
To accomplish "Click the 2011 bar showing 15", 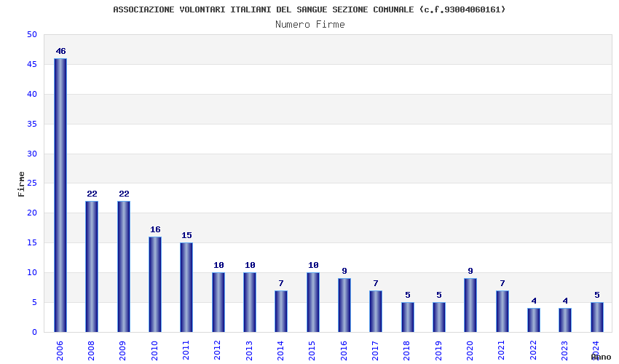I will [186, 288].
